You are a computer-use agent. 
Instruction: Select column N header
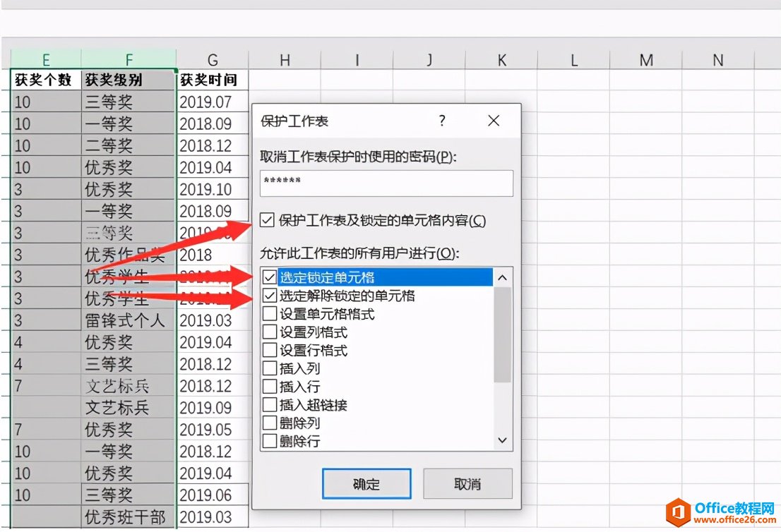point(717,59)
